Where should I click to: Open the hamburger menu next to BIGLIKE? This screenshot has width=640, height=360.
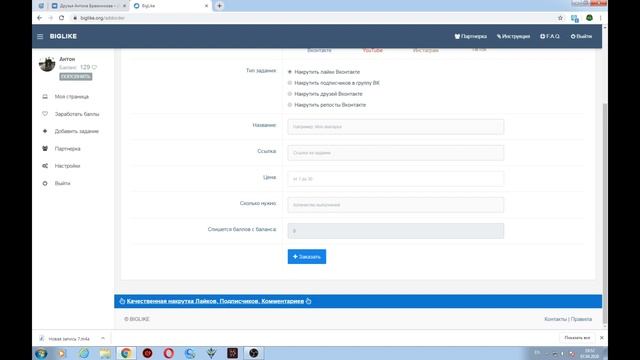pos(40,36)
